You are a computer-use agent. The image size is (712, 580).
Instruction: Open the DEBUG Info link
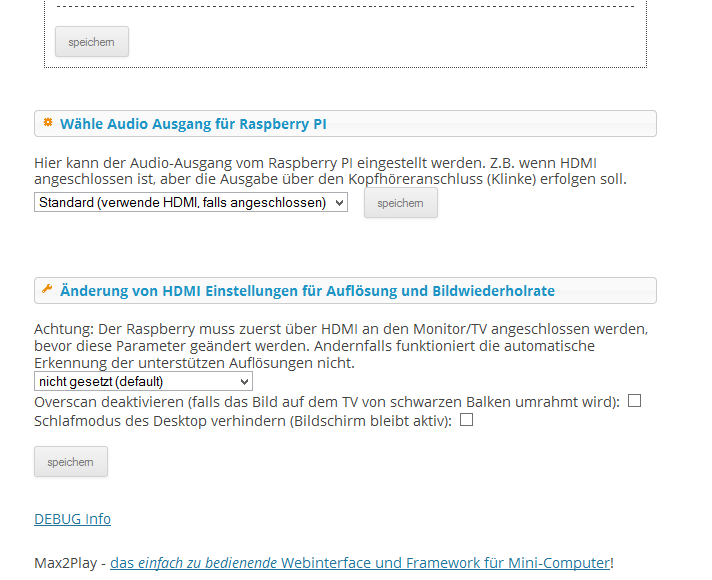72,519
